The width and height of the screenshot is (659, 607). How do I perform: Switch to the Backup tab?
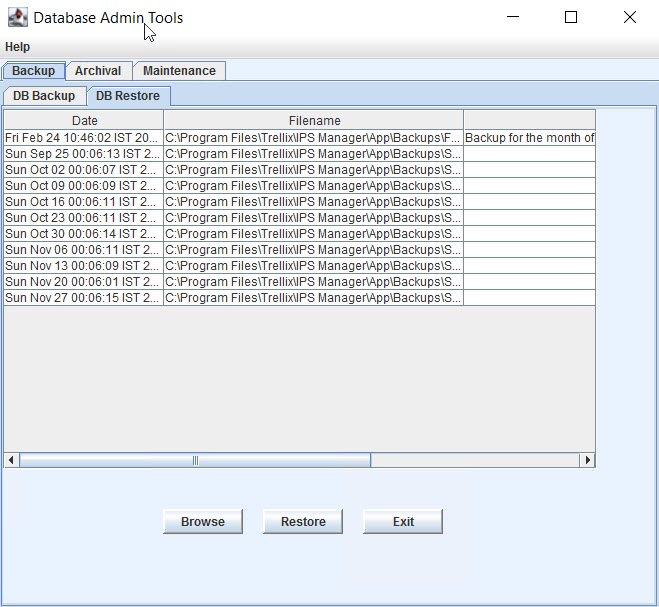[34, 71]
